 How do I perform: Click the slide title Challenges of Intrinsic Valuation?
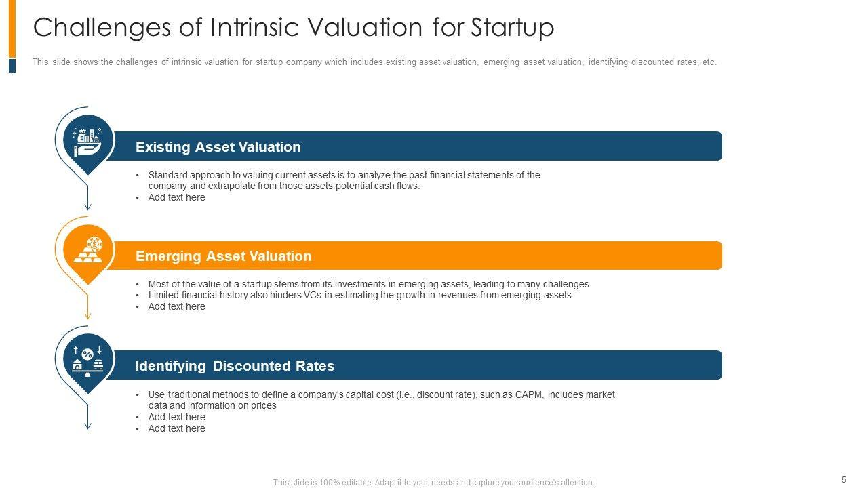point(294,27)
